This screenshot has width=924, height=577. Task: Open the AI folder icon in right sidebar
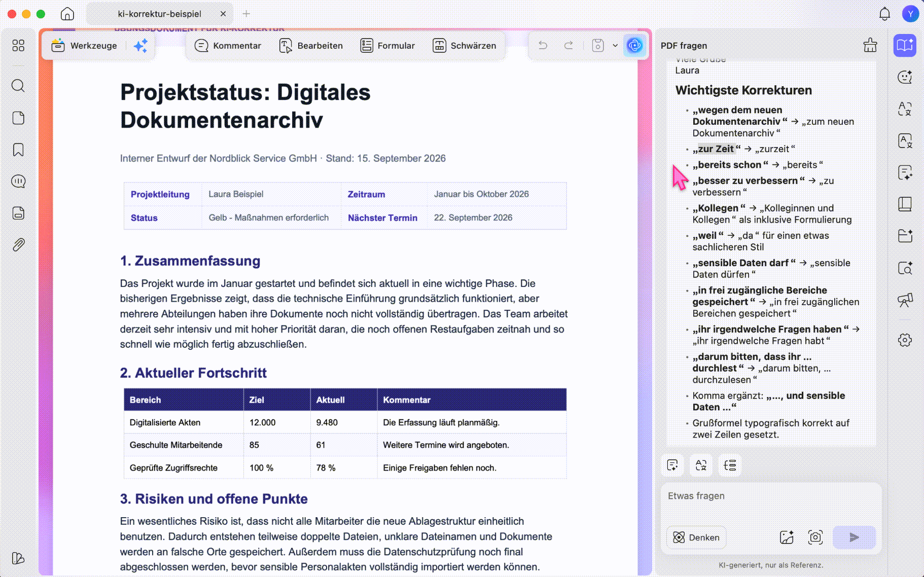click(x=905, y=236)
